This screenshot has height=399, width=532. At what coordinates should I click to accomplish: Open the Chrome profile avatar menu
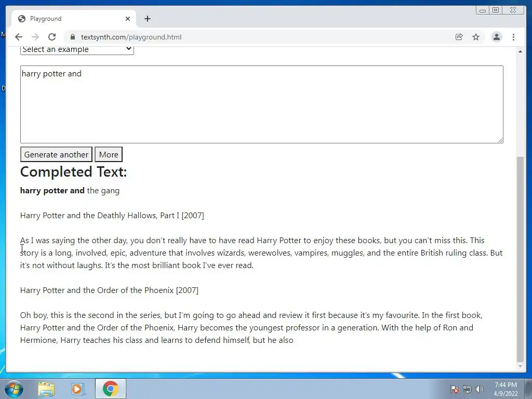[497, 37]
